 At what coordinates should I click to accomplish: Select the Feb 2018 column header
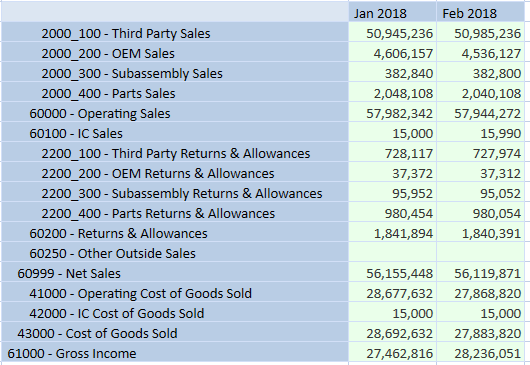(480, 12)
